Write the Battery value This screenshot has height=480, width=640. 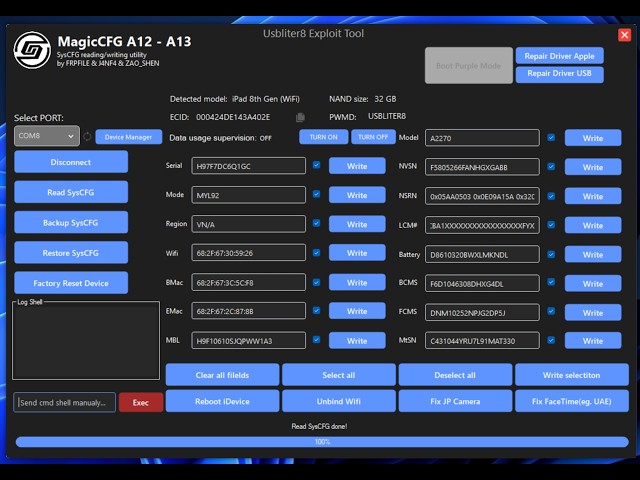[593, 255]
